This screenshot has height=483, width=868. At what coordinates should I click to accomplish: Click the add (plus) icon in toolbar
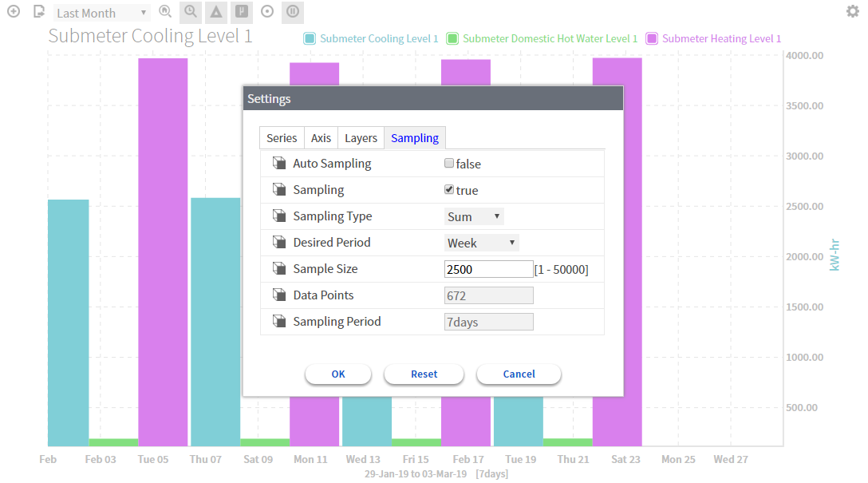click(x=13, y=12)
